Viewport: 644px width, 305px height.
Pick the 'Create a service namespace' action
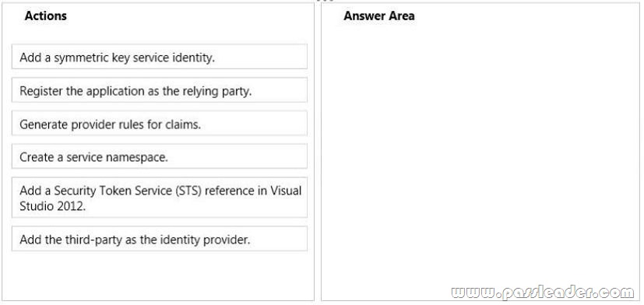(160, 156)
